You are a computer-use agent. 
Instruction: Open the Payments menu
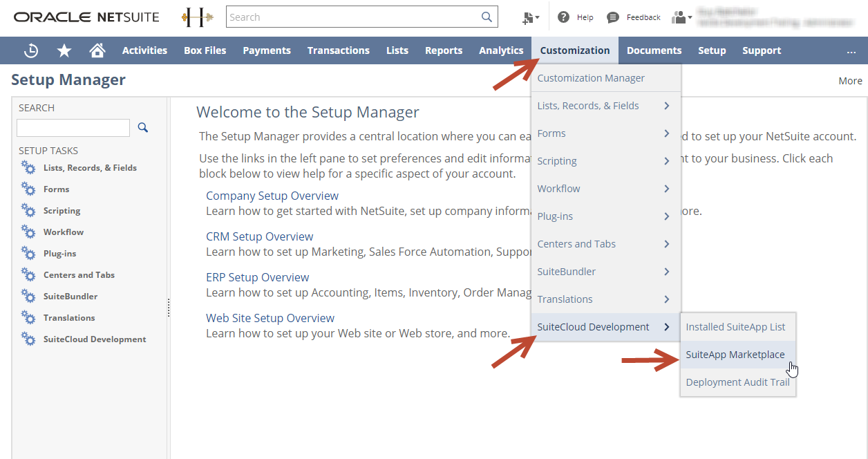pyautogui.click(x=267, y=50)
